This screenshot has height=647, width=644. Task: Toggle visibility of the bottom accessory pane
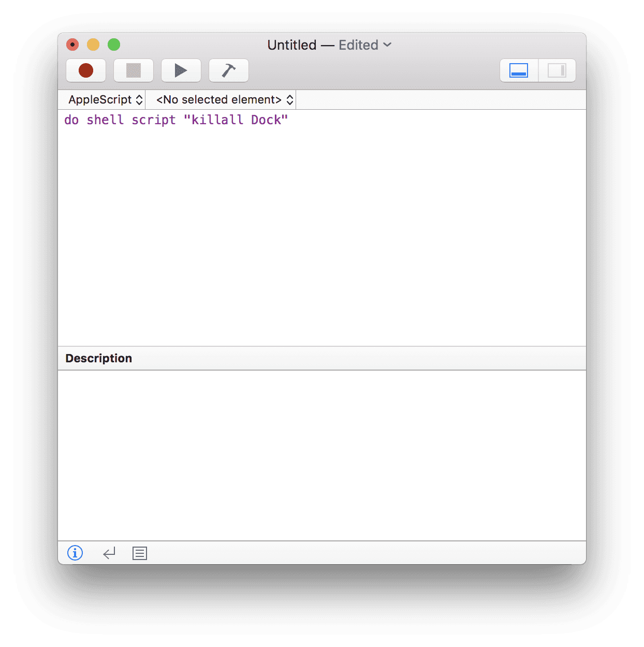pyautogui.click(x=518, y=70)
